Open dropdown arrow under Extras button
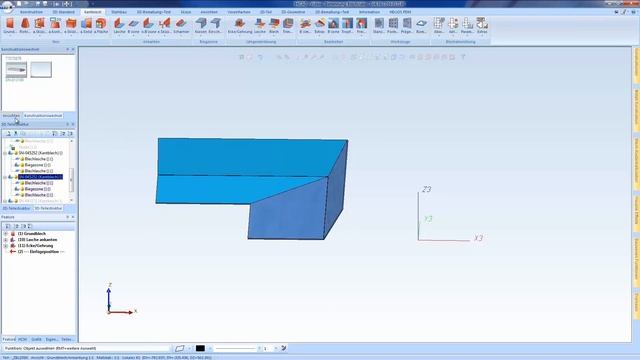This screenshot has width=640, height=360. tap(482, 36)
